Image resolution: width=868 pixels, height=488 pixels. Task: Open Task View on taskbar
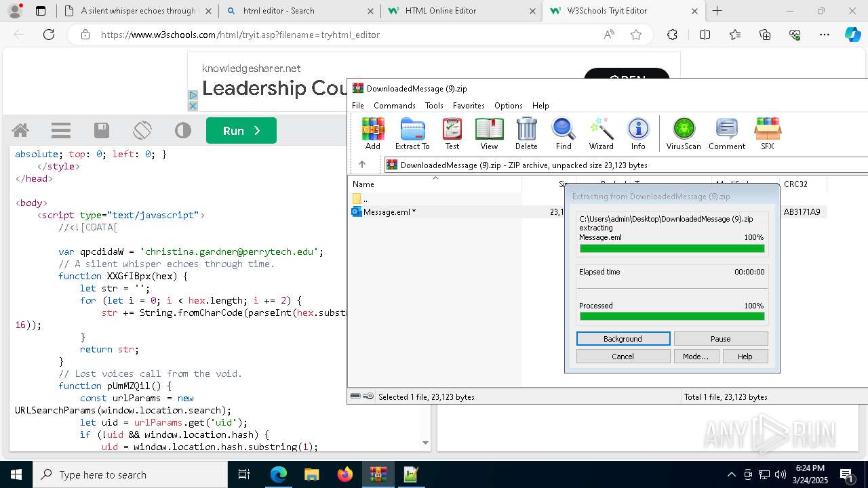(x=244, y=474)
